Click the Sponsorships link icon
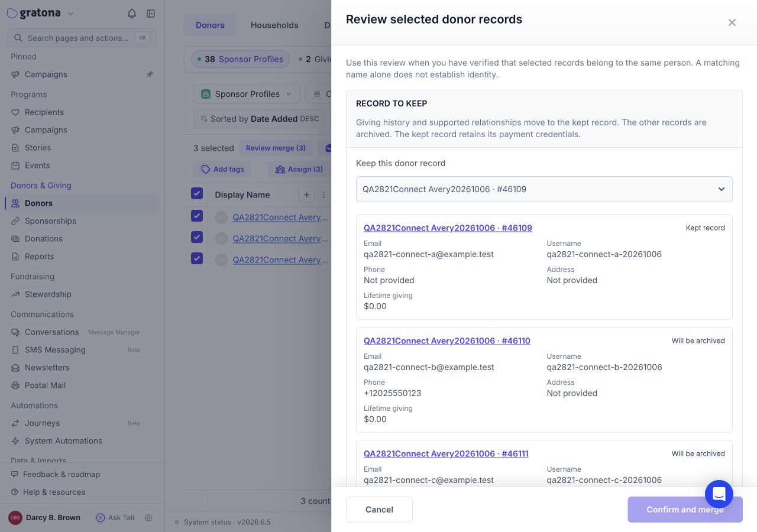The width and height of the screenshot is (757, 532). coord(15,221)
